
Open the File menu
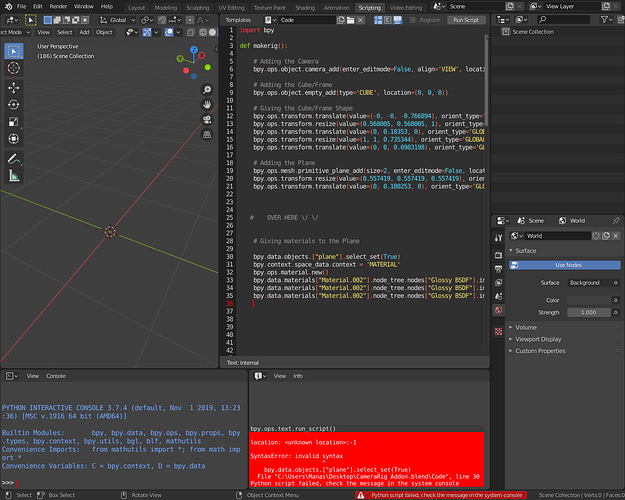(22, 6)
